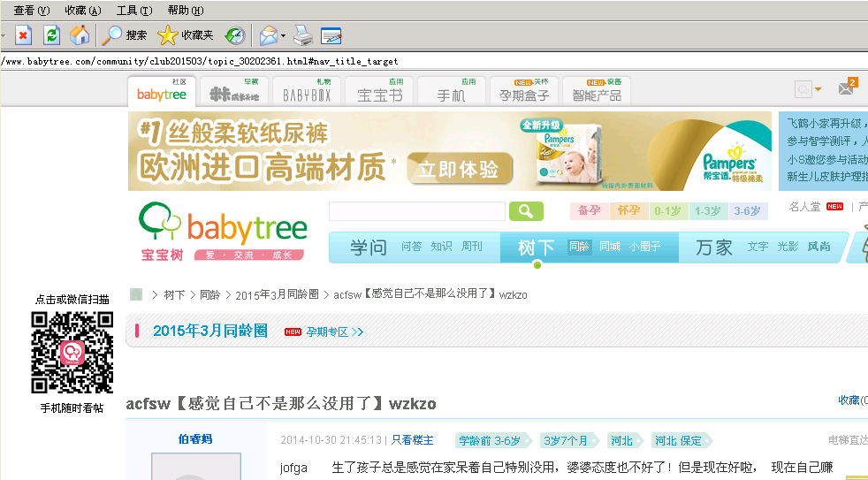Click the green magnifier search button
This screenshot has height=480, width=868.
tap(525, 211)
